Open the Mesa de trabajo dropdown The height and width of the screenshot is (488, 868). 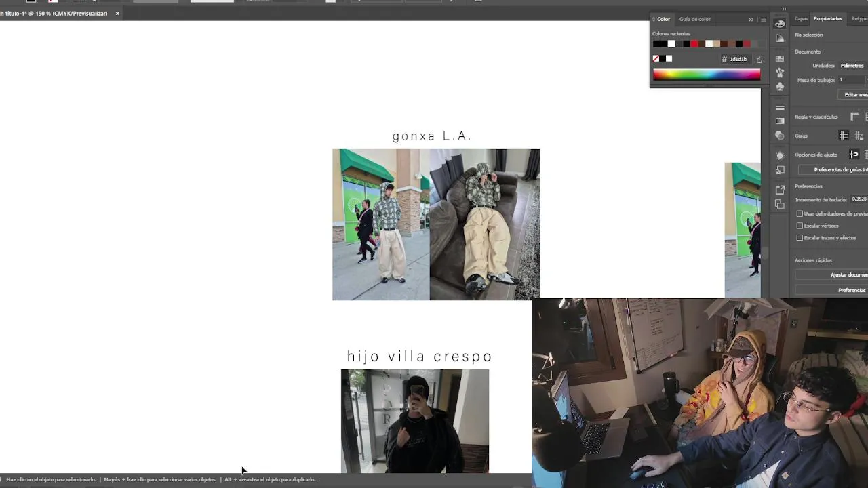tap(853, 80)
